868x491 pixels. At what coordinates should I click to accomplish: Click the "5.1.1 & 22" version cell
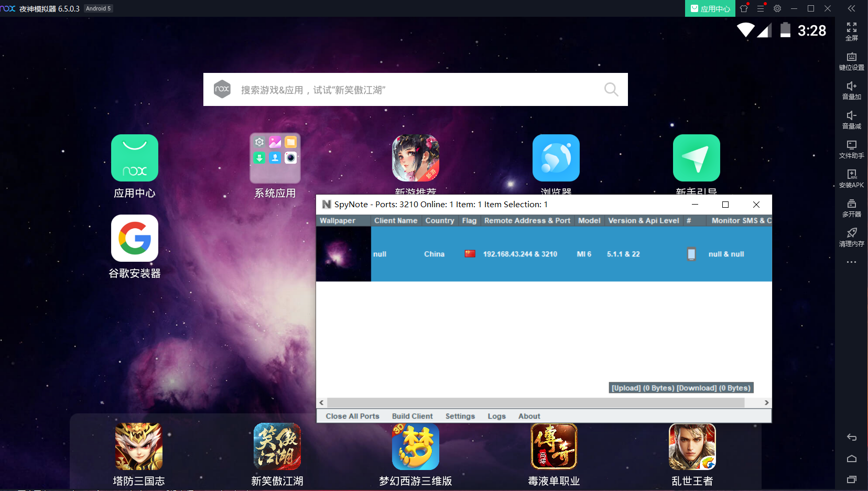click(x=623, y=254)
